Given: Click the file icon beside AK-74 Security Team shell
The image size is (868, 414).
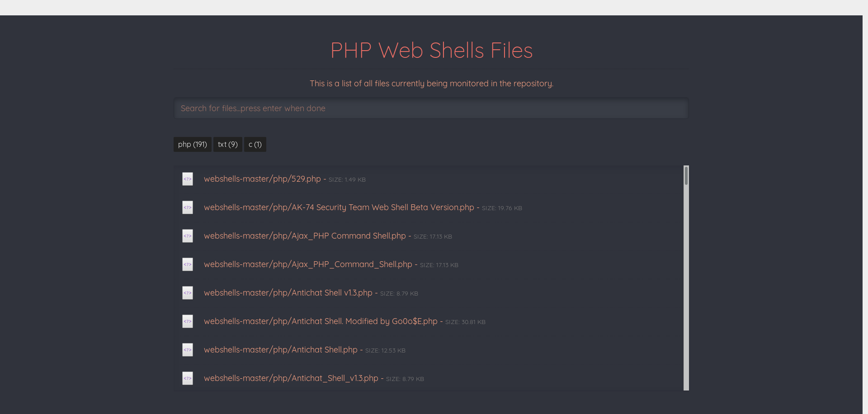Looking at the screenshot, I should coord(188,207).
